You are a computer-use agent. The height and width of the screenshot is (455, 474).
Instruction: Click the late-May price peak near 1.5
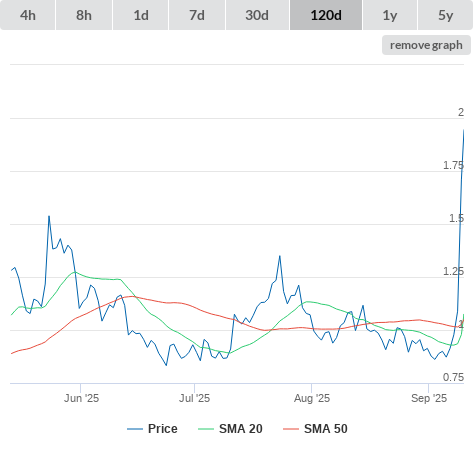tap(49, 216)
